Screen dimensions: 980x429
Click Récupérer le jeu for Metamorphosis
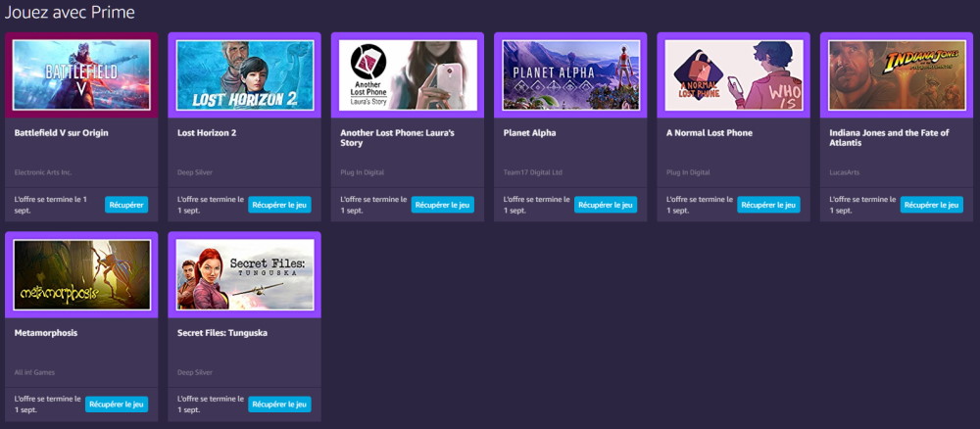(x=117, y=404)
